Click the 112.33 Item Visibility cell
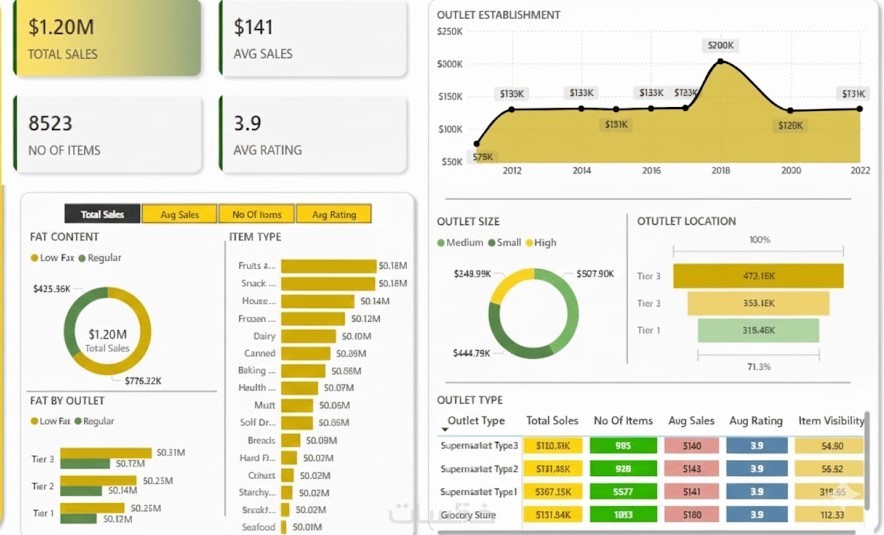Screen dimensions: 884x535 tap(829, 515)
